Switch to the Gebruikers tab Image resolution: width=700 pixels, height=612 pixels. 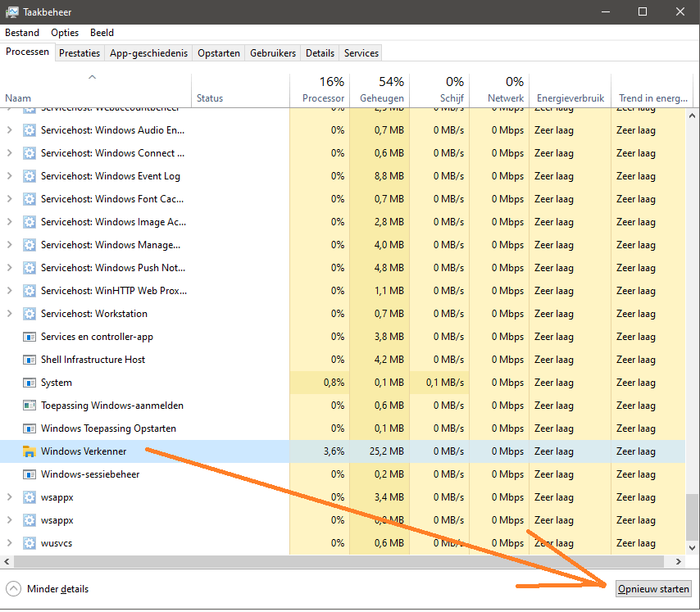tap(273, 53)
